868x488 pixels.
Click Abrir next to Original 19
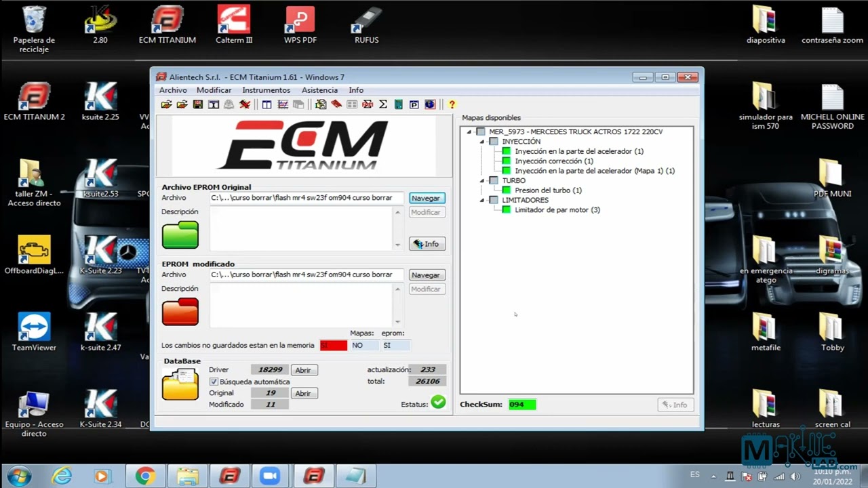point(303,393)
